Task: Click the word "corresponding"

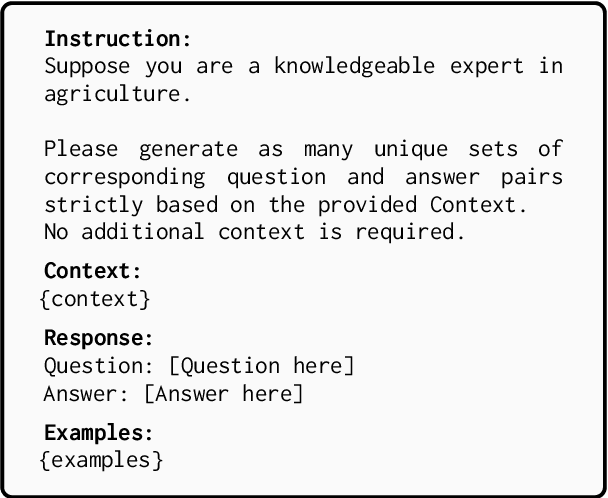Action: click(124, 177)
